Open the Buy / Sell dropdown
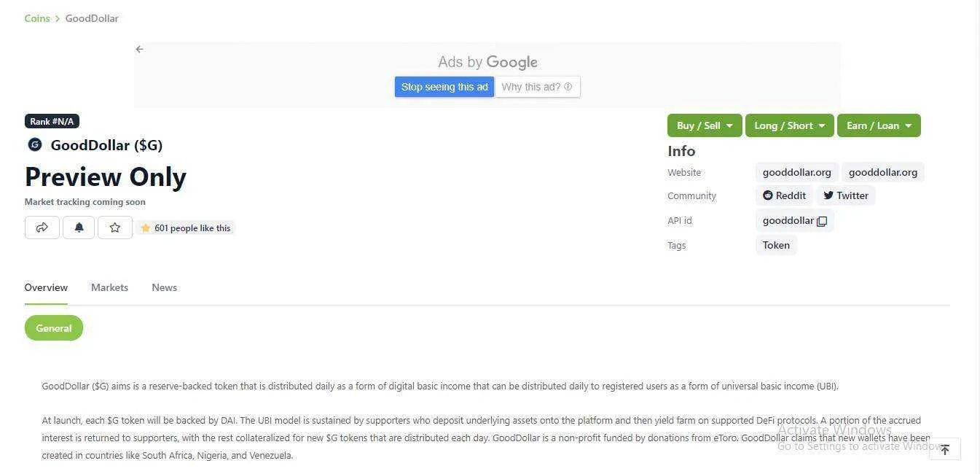 pos(705,125)
